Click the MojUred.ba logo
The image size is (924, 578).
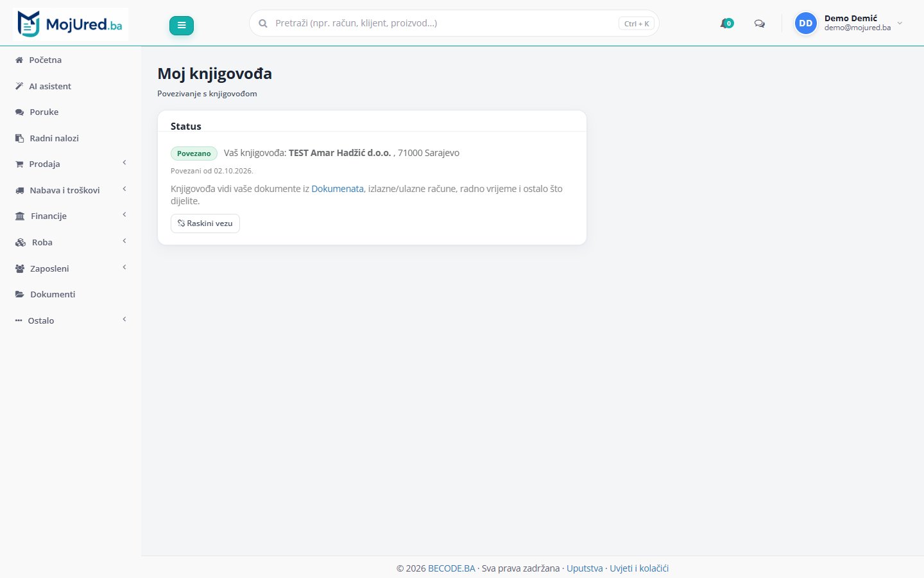coord(71,24)
